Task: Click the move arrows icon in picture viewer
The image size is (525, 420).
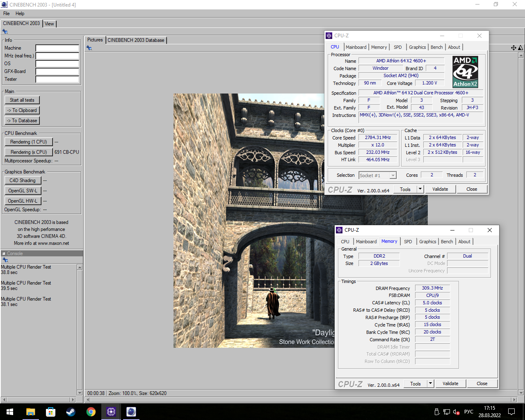Action: (x=514, y=48)
